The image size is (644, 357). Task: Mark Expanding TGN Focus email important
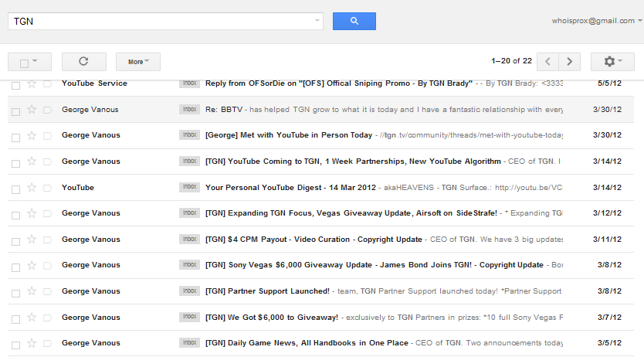click(47, 213)
